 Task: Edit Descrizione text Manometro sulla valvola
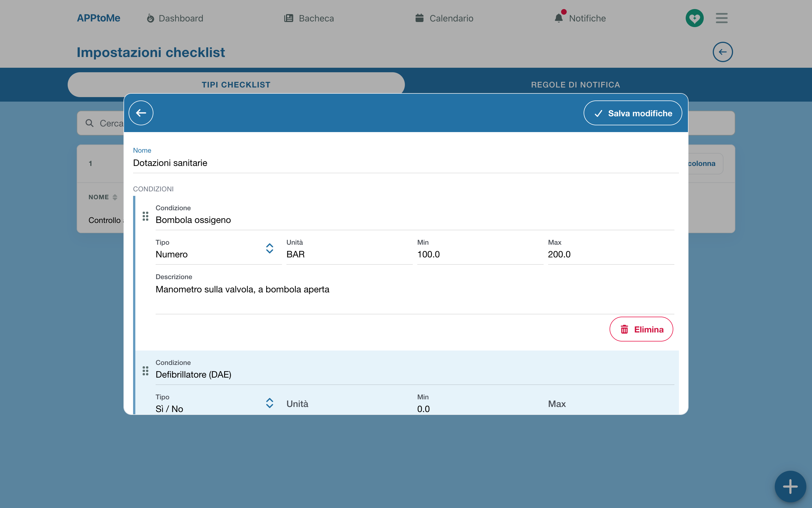click(415, 293)
